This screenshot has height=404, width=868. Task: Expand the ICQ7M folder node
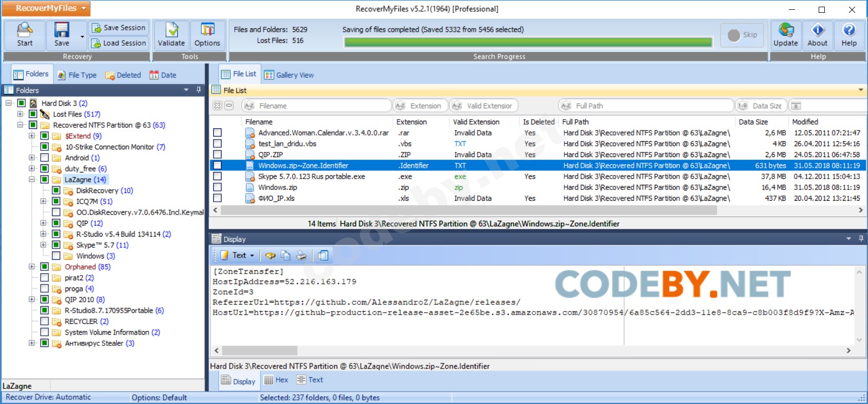(x=44, y=201)
